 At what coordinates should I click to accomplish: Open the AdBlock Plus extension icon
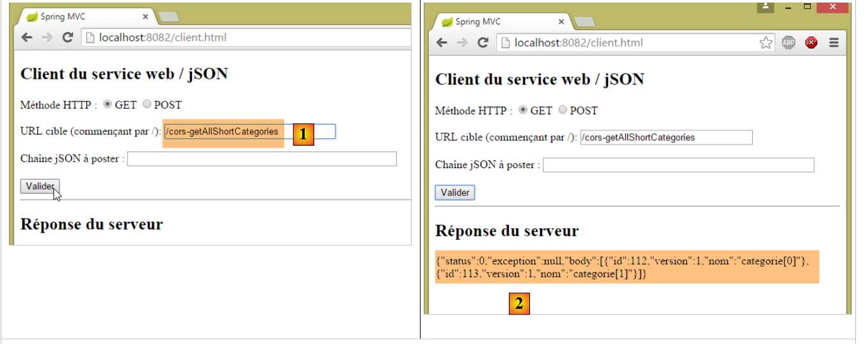coord(789,43)
